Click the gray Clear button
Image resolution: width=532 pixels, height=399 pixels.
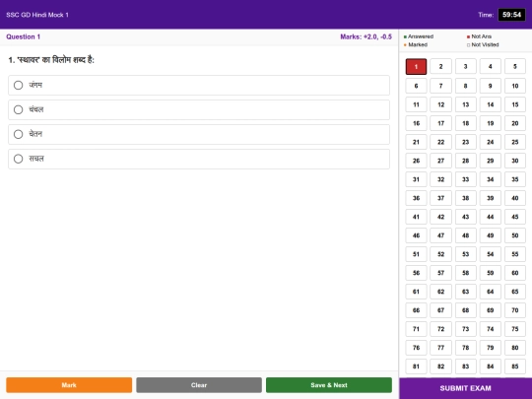pos(199,385)
